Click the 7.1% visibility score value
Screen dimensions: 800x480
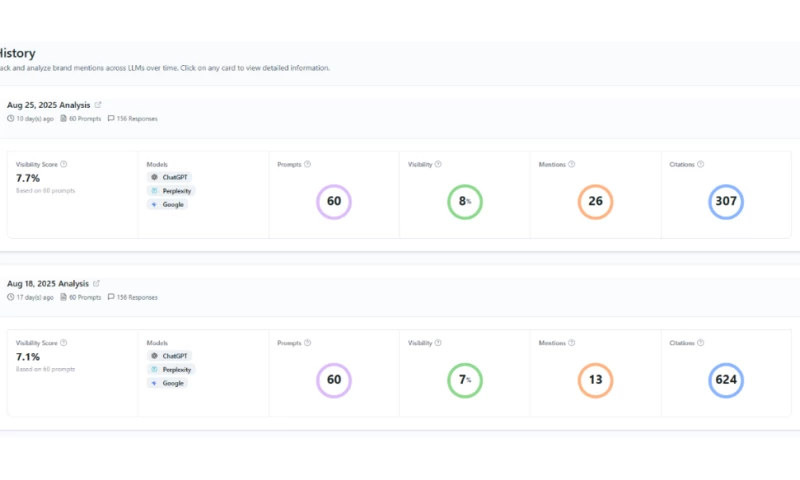click(x=28, y=357)
